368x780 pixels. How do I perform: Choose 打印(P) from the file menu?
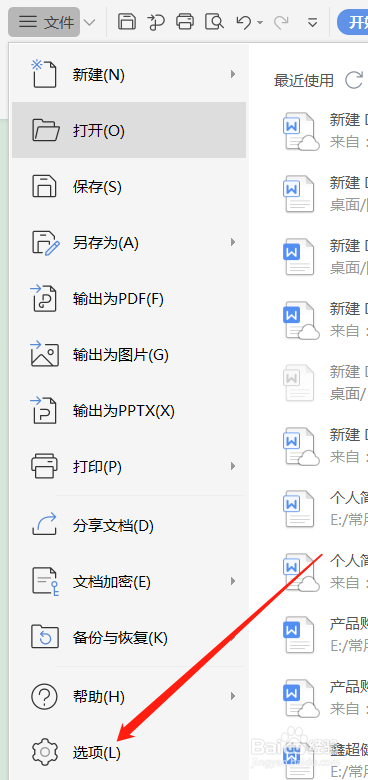[x=129, y=467]
